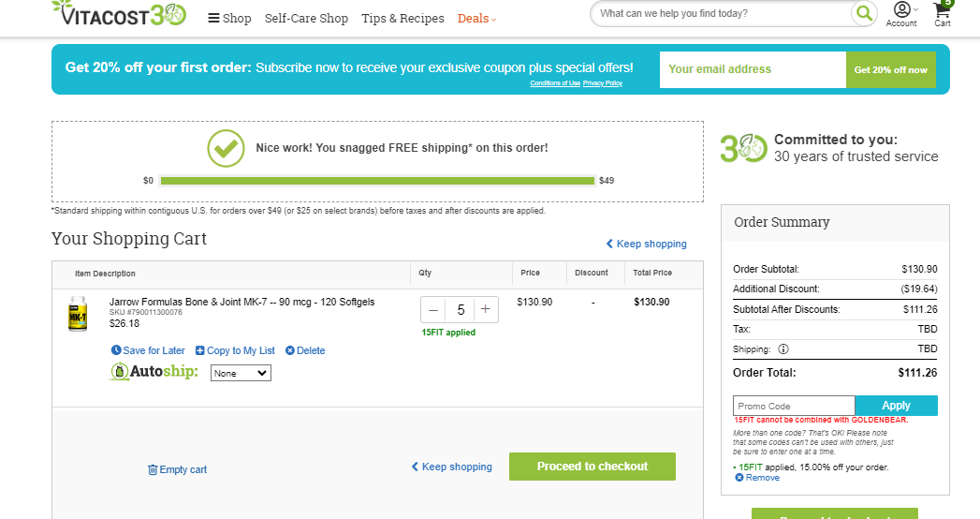
Task: Click the Order Total amount $111.26
Action: pyautogui.click(x=917, y=373)
